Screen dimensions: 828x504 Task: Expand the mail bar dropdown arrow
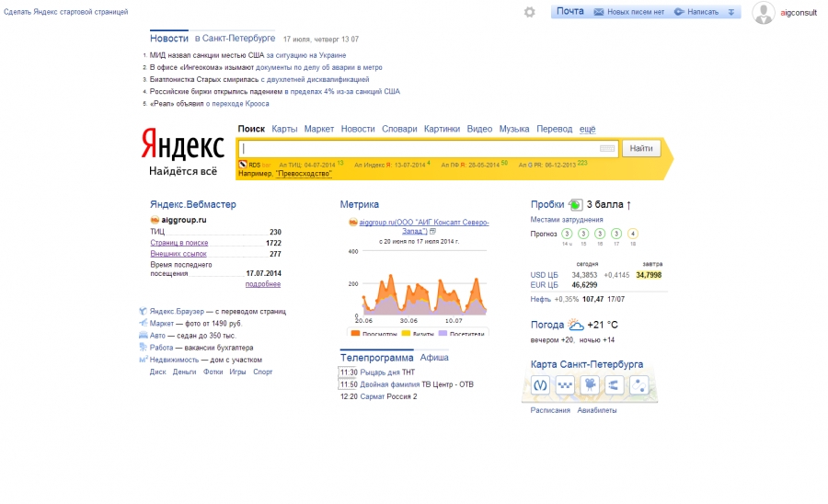pos(731,12)
